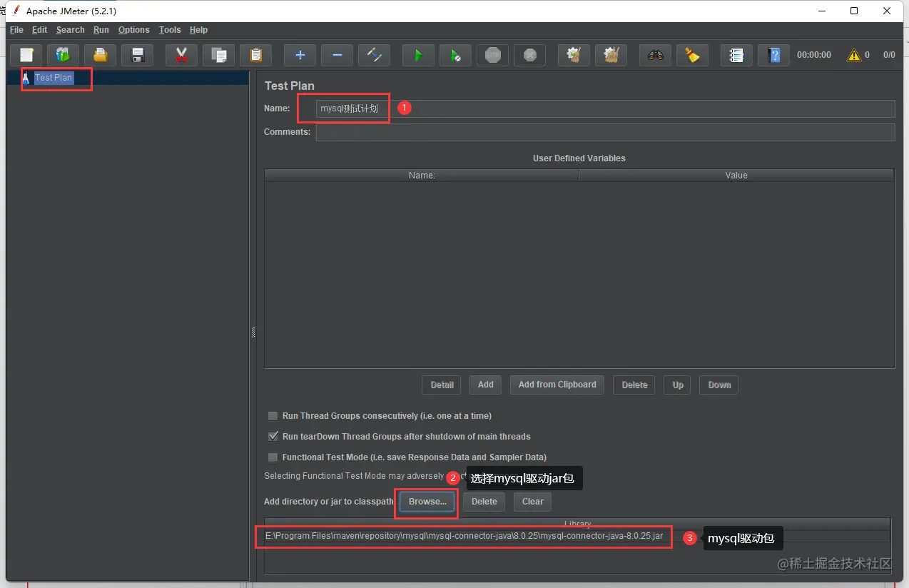This screenshot has width=909, height=588.
Task: Uncheck Run tearDown Thread Groups checkbox
Action: click(x=273, y=437)
